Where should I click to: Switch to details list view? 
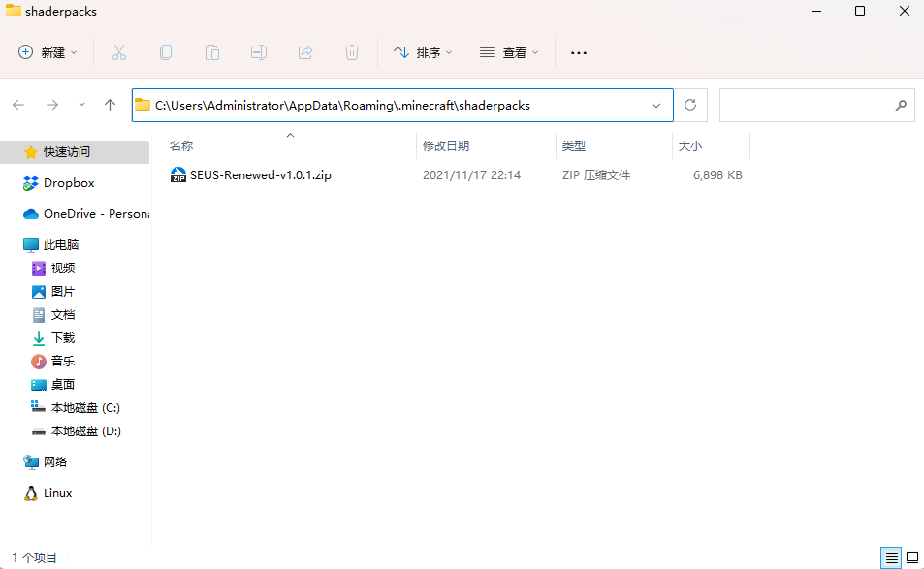pos(892,557)
